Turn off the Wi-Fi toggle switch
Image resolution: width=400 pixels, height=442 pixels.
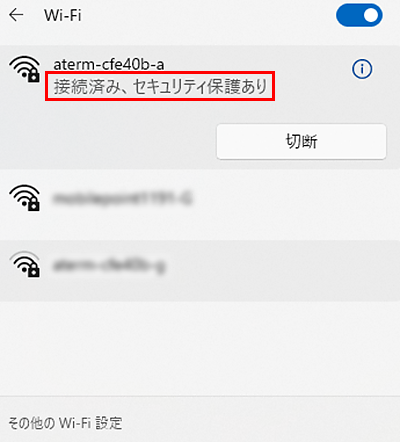pos(359,15)
